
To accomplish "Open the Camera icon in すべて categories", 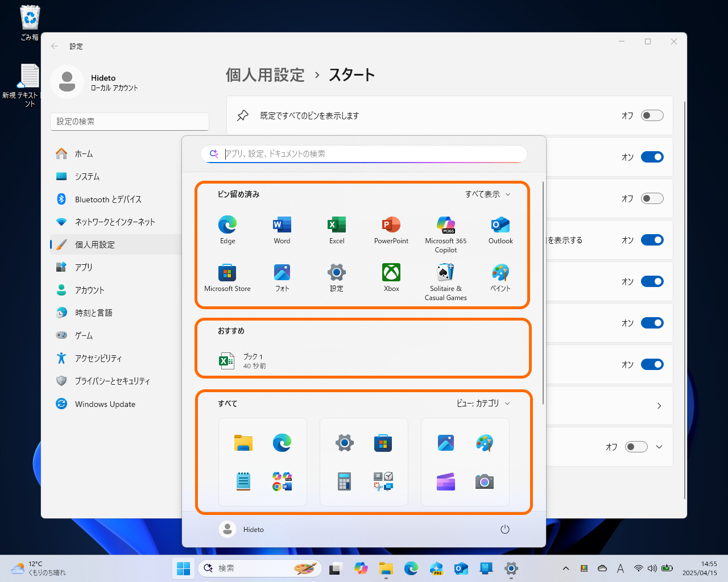I will (485, 481).
